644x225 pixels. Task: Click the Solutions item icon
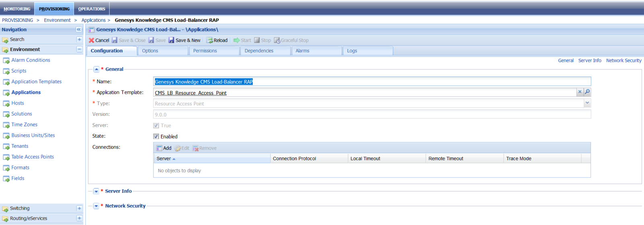tap(6, 114)
